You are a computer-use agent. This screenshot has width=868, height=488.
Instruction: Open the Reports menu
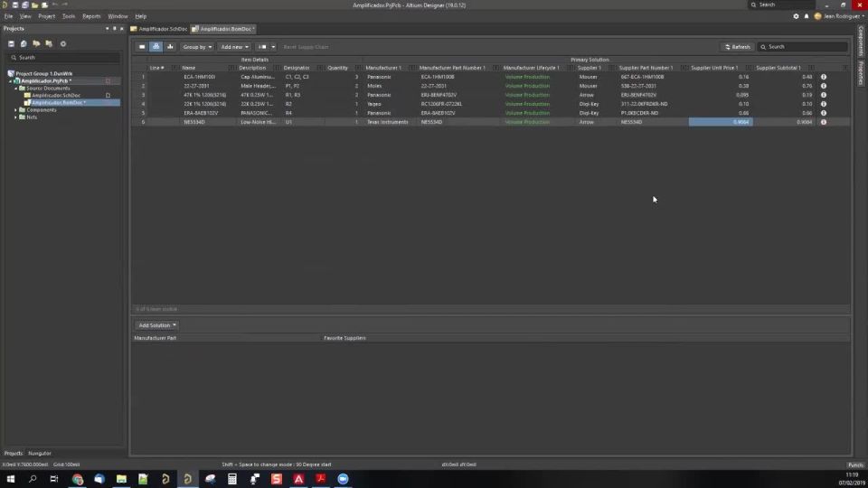pos(91,16)
